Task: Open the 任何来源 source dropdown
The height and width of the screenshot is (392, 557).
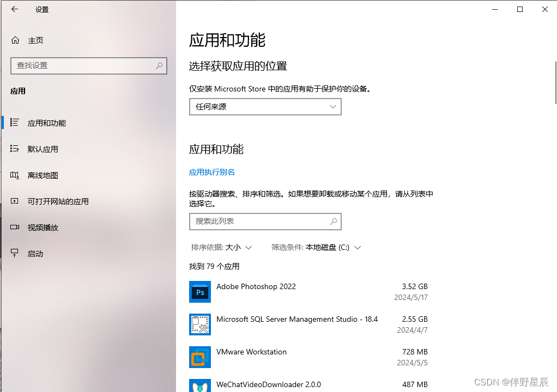Action: (x=265, y=107)
